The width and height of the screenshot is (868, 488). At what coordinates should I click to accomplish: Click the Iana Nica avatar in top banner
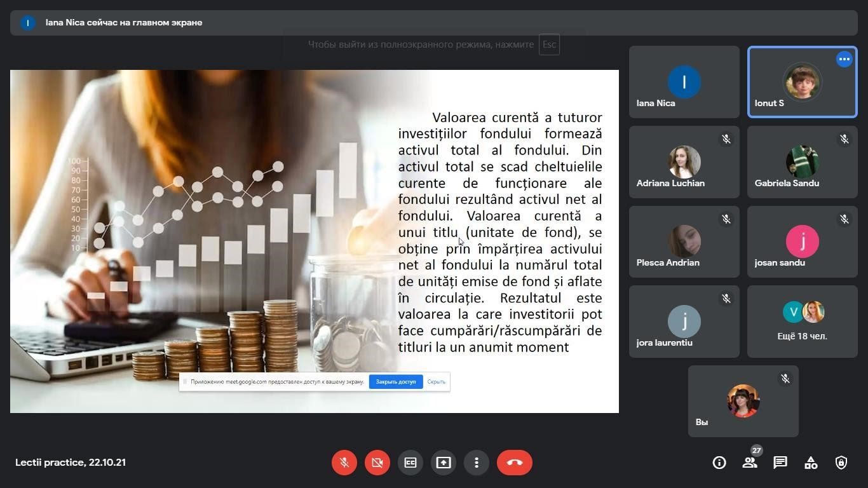tap(27, 23)
